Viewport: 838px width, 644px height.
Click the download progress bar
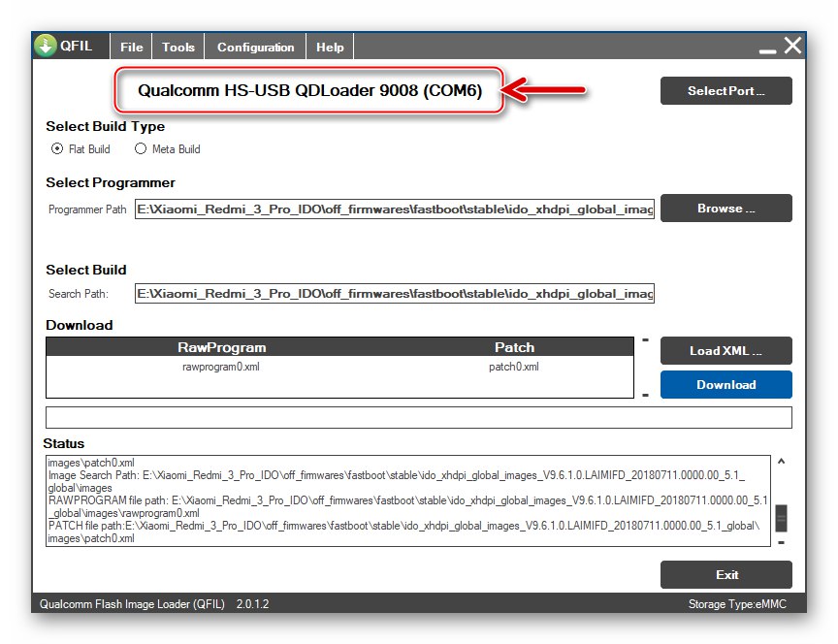tap(418, 417)
